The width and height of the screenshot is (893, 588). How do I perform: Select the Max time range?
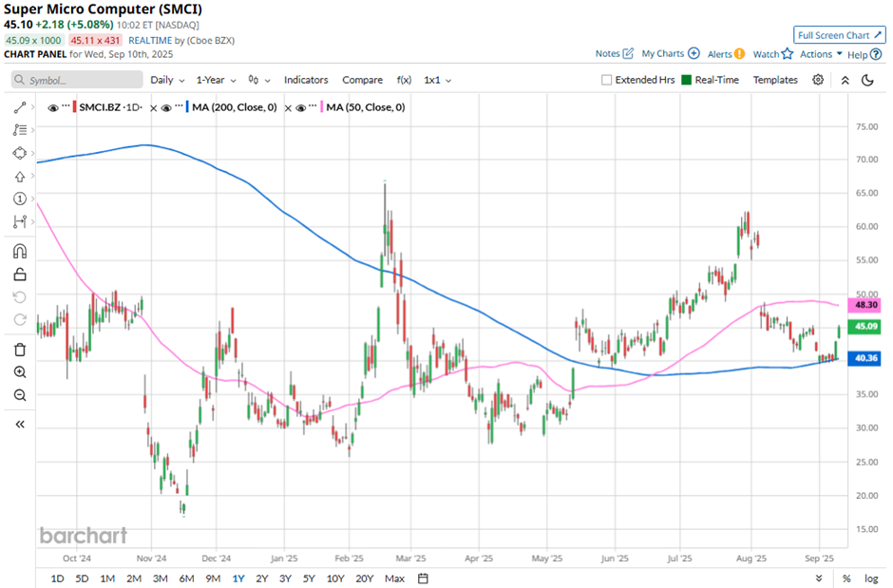[394, 579]
